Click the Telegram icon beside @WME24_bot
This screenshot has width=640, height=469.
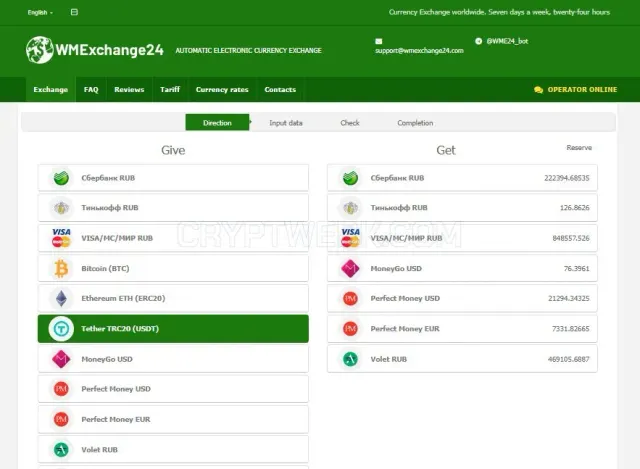[x=478, y=41]
